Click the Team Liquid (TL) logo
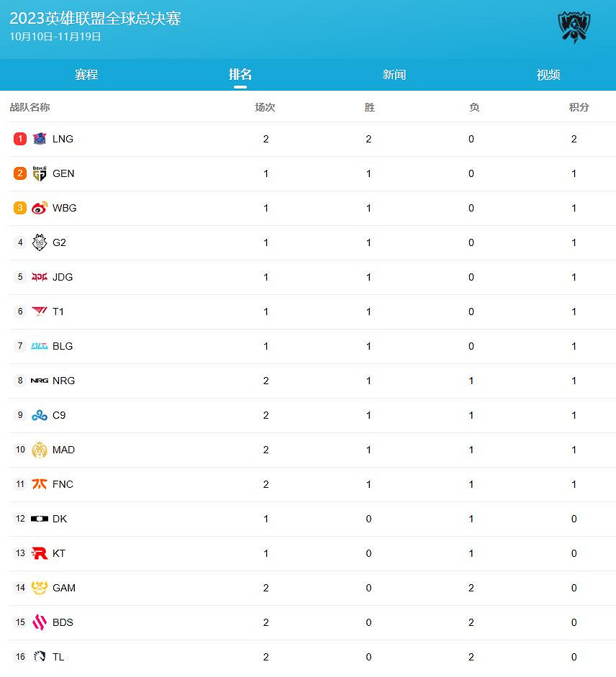Viewport: 616px width, 677px height. [x=40, y=657]
